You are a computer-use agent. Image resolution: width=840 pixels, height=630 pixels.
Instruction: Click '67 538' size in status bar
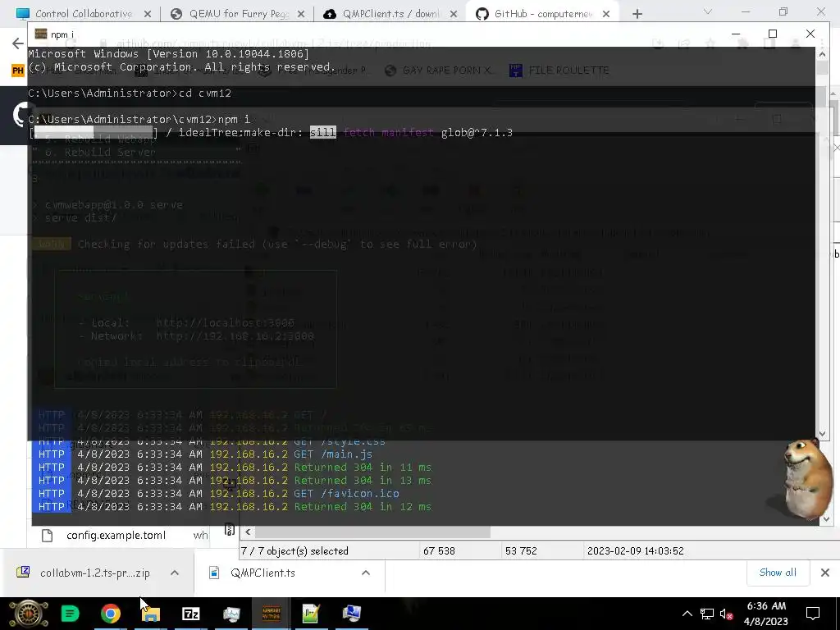[x=439, y=550]
